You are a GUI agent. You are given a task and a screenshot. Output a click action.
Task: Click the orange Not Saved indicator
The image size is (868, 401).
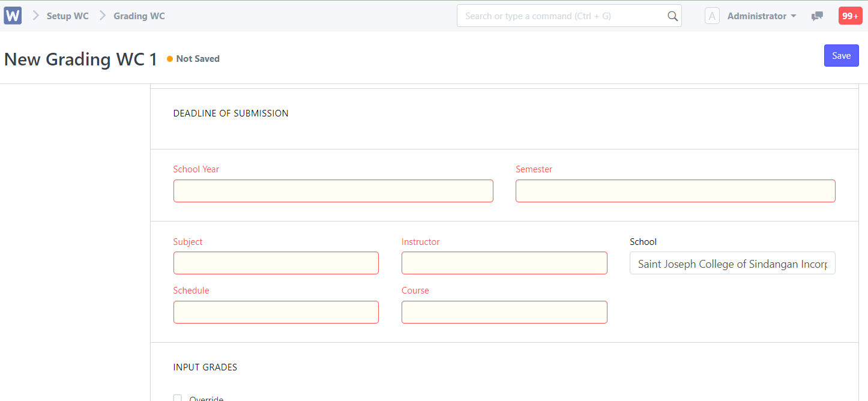(193, 59)
